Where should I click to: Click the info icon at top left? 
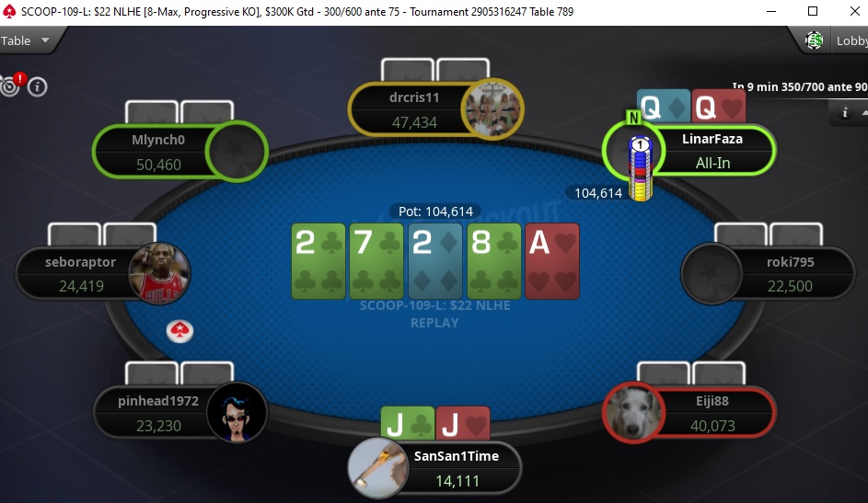pos(37,86)
